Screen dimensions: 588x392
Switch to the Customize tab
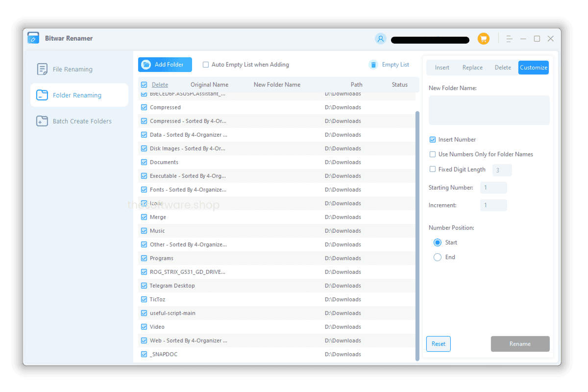[x=534, y=68]
